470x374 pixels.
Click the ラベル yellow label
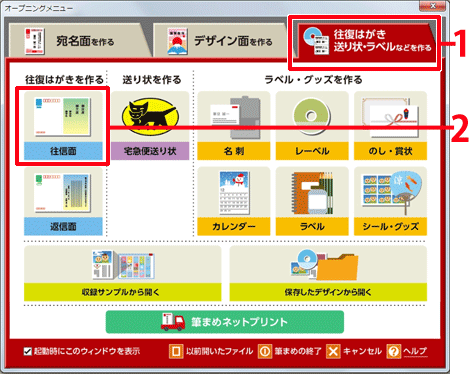(312, 227)
